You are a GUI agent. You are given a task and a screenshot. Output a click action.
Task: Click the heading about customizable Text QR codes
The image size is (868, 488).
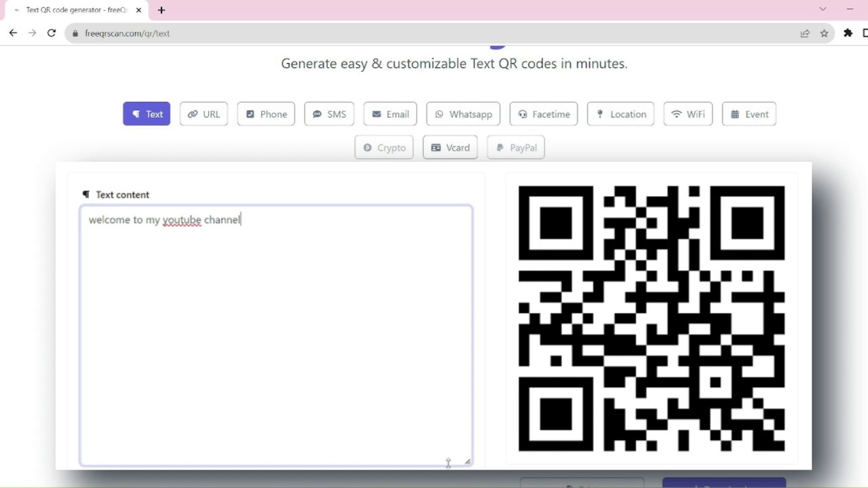coord(454,64)
